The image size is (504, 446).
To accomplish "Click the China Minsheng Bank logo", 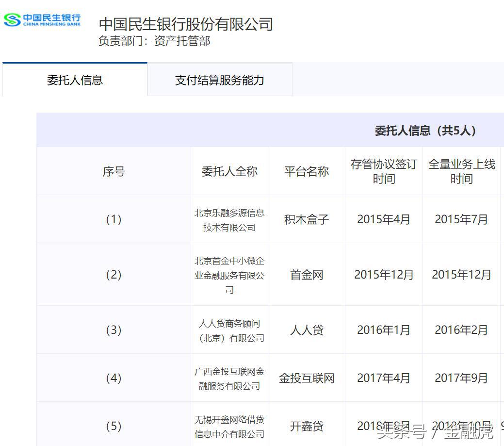I will coord(42,20).
